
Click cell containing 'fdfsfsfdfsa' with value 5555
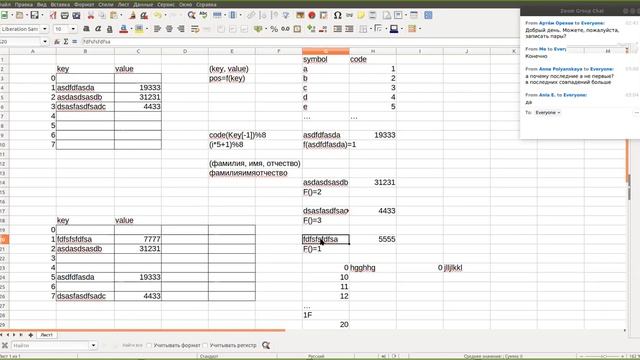326,239
